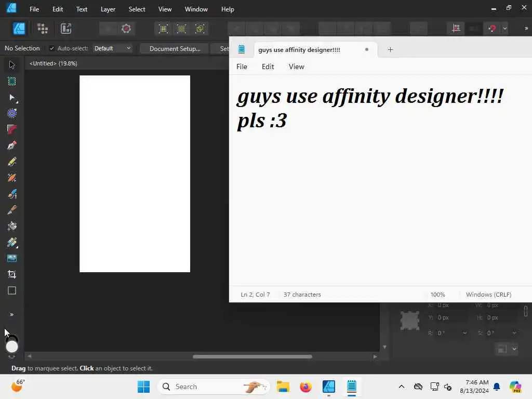Click the Document Setup button
This screenshot has height=399, width=532.
175,48
